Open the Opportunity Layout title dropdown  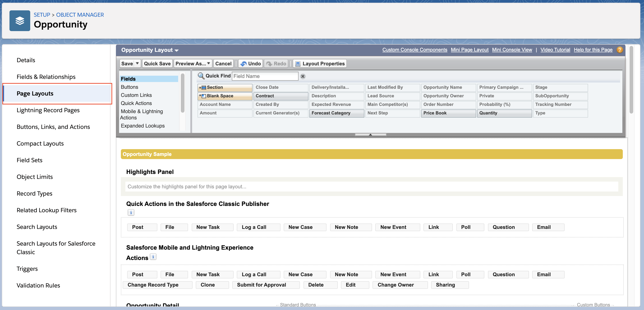tap(177, 50)
